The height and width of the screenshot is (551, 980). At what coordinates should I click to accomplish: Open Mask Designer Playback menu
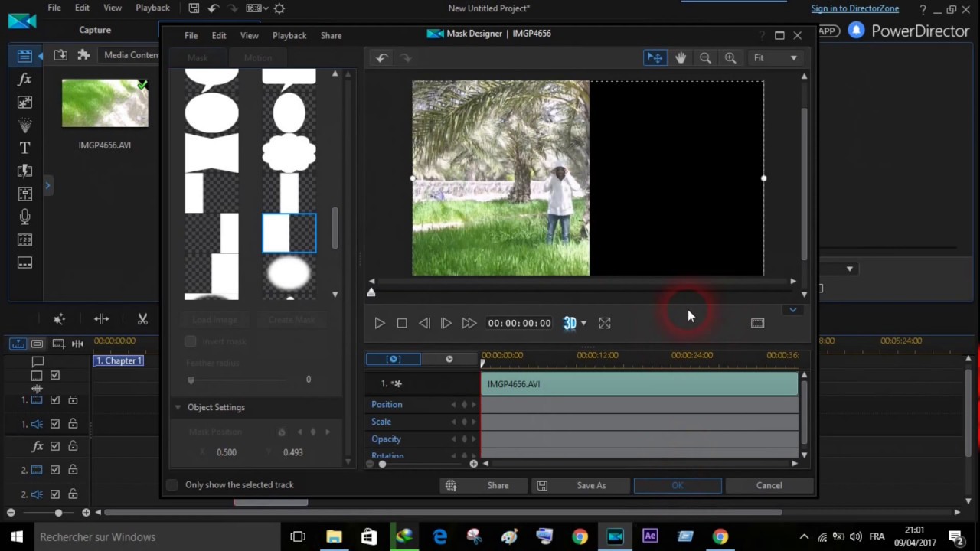click(289, 35)
